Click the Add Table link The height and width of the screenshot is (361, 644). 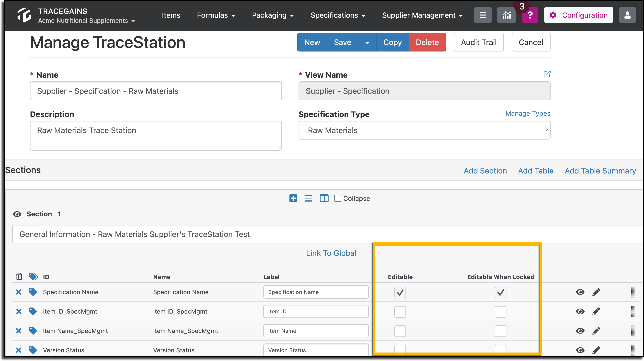point(536,171)
